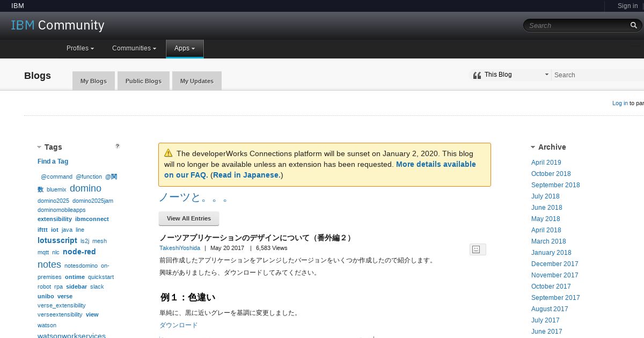Select the domino2025jam tag

click(93, 201)
